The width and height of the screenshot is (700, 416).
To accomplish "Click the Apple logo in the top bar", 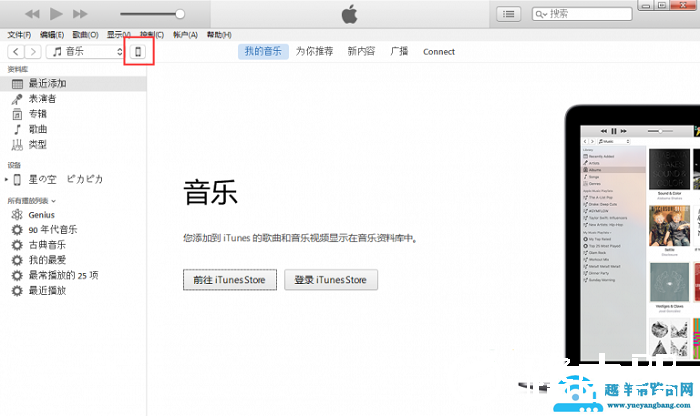I will pos(350,14).
